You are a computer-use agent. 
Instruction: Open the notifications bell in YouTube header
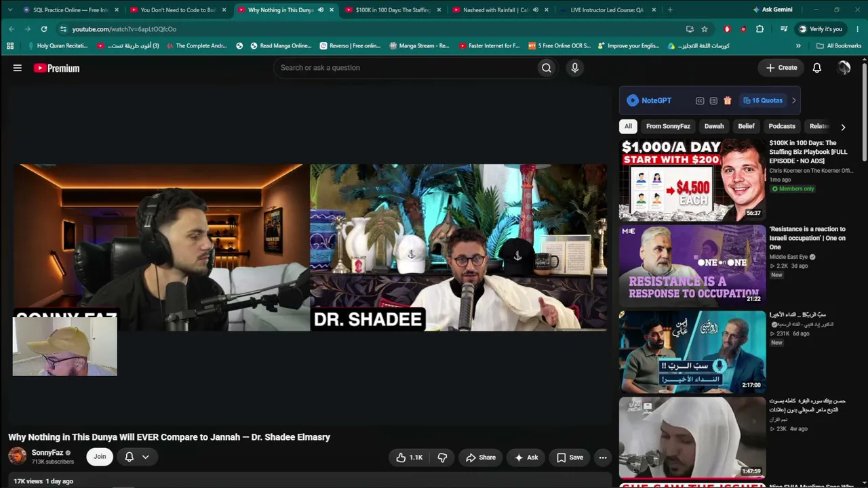[817, 68]
